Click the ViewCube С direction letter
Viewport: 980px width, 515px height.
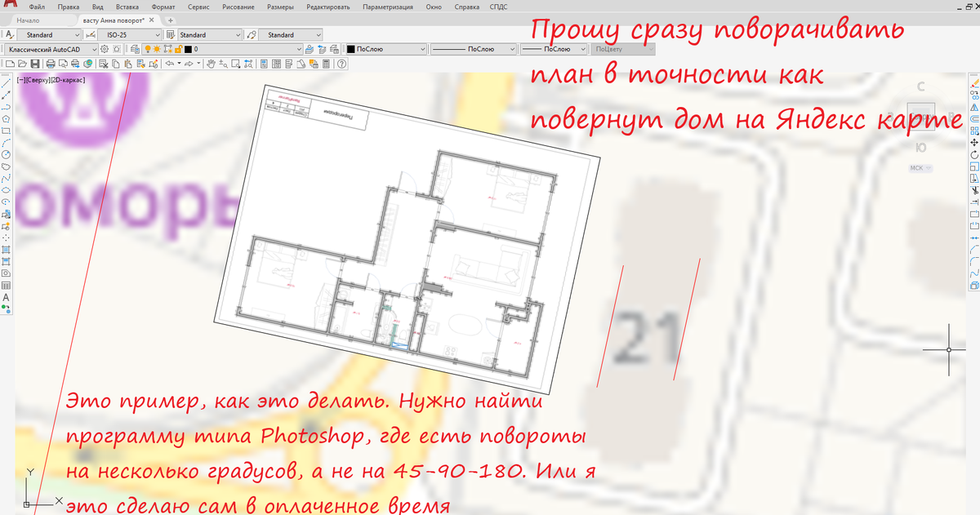point(921,85)
